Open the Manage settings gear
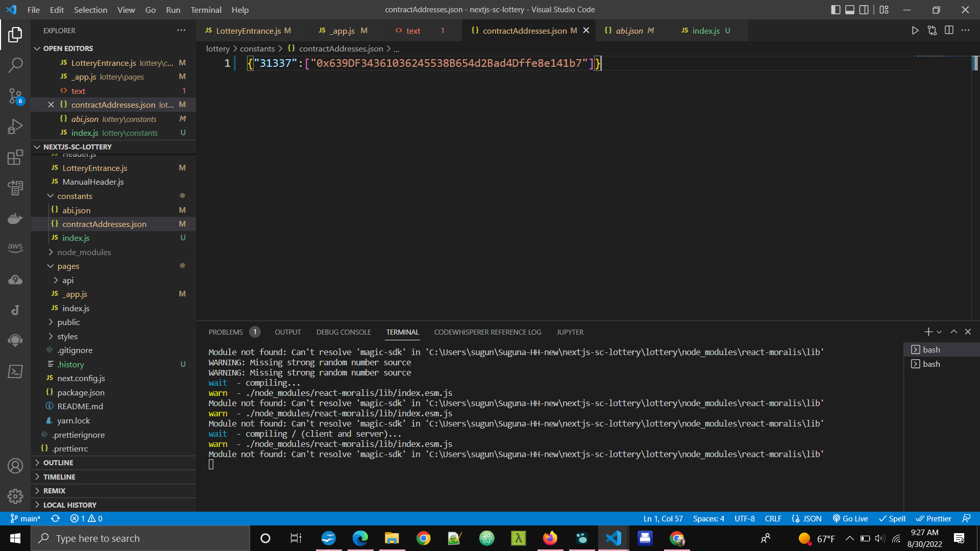The image size is (980, 551). tap(15, 496)
